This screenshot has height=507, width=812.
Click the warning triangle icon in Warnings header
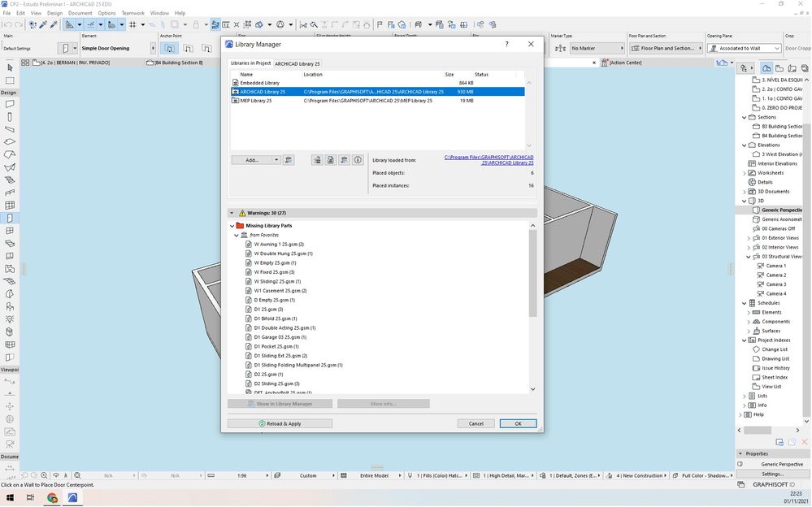point(242,213)
